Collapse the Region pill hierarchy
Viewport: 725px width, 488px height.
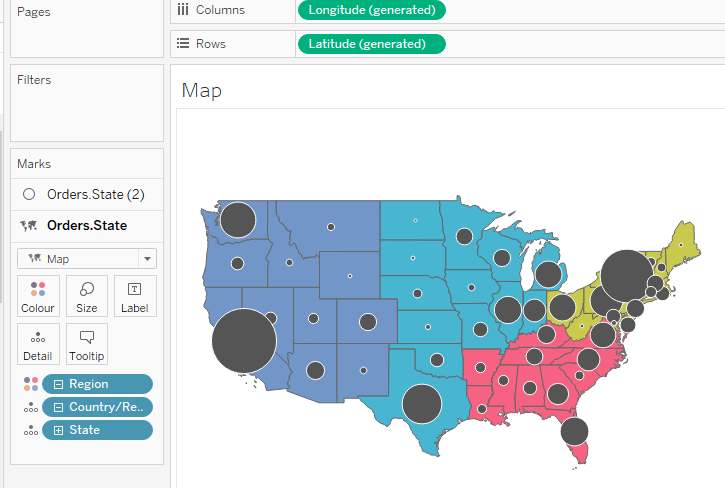point(59,384)
